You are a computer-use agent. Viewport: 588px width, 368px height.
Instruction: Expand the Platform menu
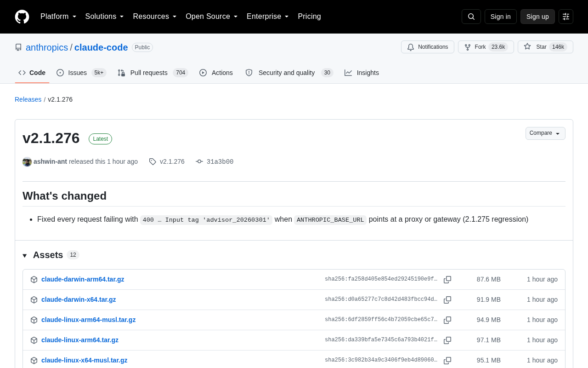(x=58, y=17)
